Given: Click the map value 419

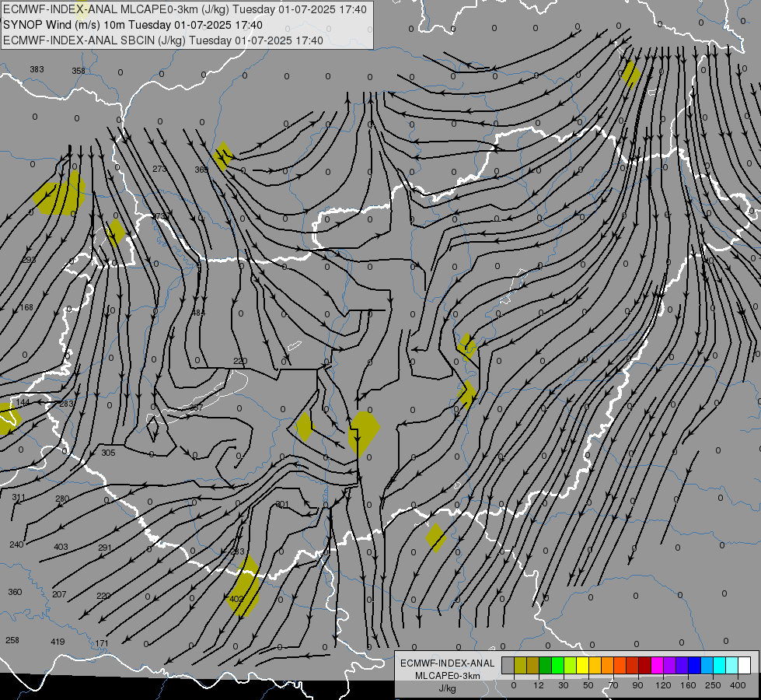Looking at the screenshot, I should coord(58,642).
